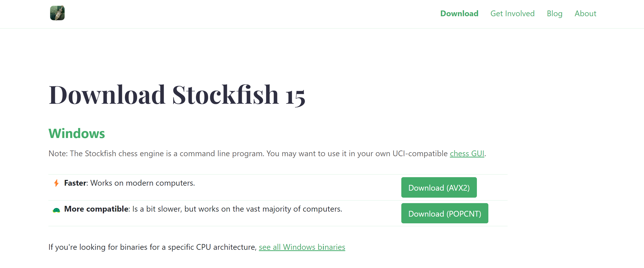The height and width of the screenshot is (268, 644).
Task: Click the Download Stockfish 15 heading
Action: coord(177,95)
